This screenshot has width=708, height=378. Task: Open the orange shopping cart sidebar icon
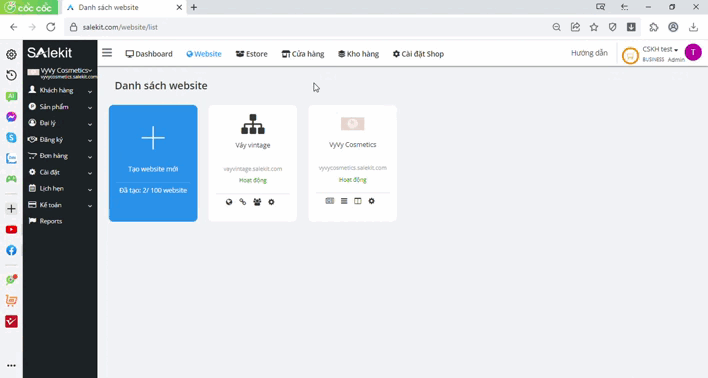(x=11, y=300)
